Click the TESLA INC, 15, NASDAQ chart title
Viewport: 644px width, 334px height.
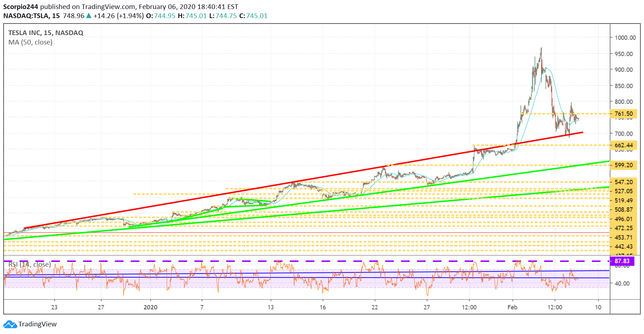click(46, 33)
